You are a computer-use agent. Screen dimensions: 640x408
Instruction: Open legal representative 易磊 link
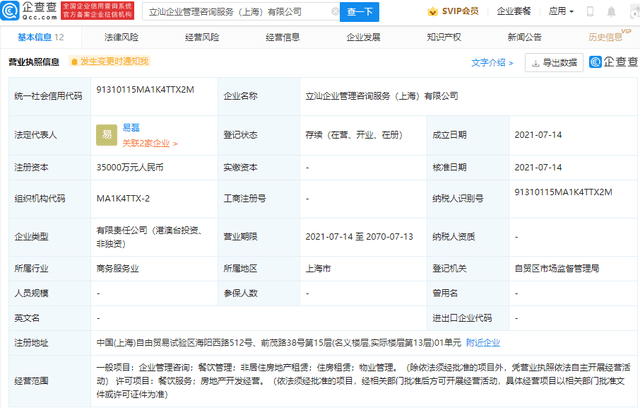131,128
